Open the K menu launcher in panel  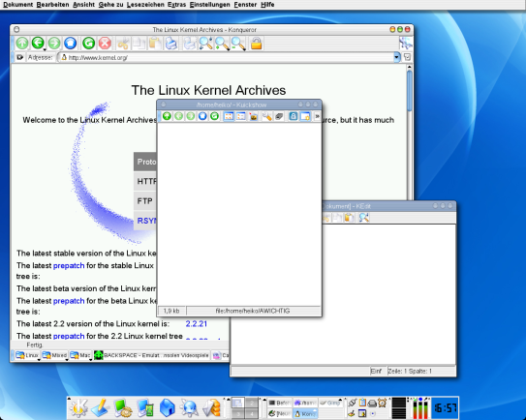click(78, 407)
